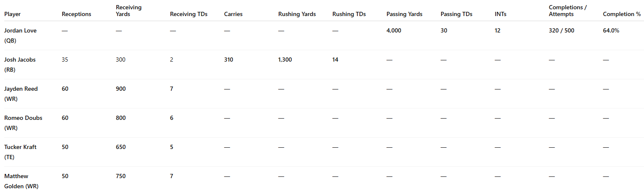Image resolution: width=644 pixels, height=195 pixels.
Task: Click the Receiving Yards column header
Action: click(129, 11)
